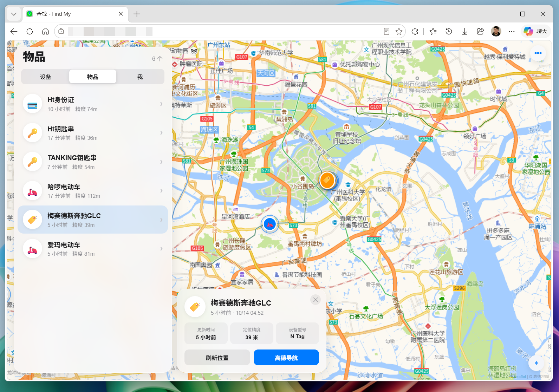Click the 高德导航 button
The width and height of the screenshot is (559, 392).
(x=286, y=358)
